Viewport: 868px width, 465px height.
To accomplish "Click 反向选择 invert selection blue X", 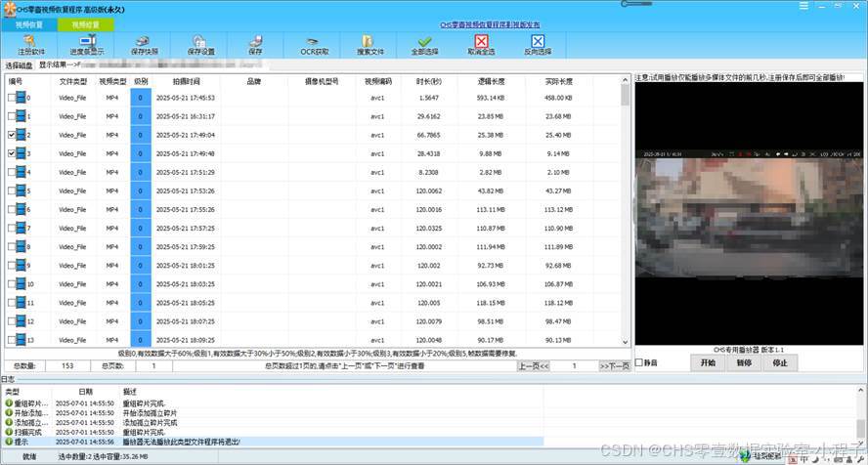I will [538, 41].
